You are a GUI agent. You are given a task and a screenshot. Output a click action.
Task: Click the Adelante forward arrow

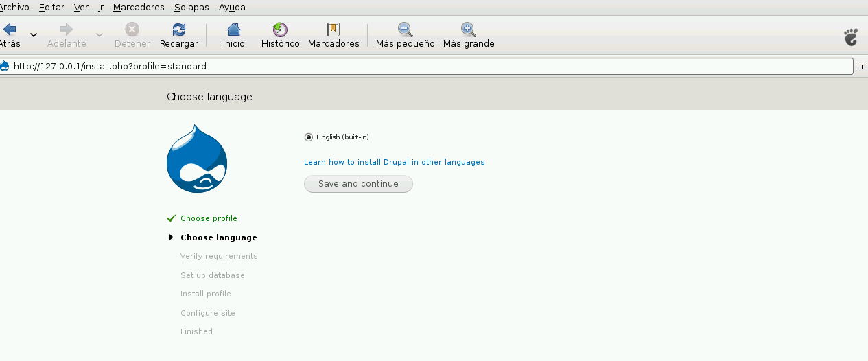pyautogui.click(x=67, y=35)
